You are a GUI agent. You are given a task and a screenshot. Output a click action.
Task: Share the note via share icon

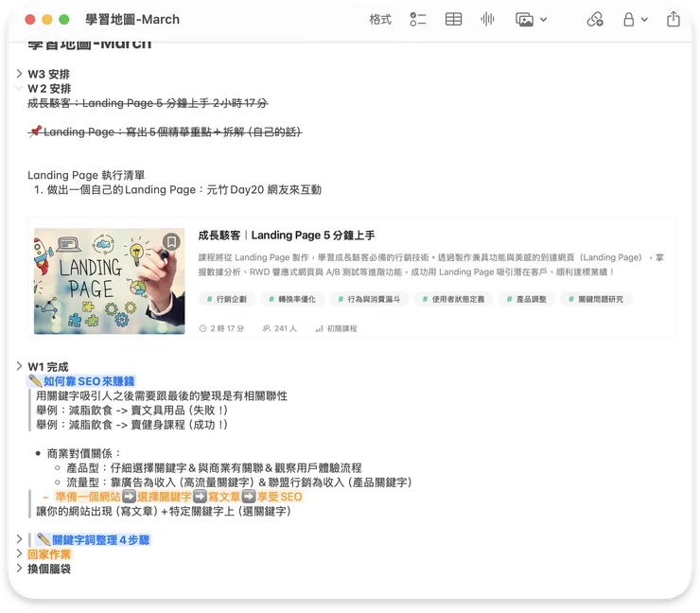(674, 19)
